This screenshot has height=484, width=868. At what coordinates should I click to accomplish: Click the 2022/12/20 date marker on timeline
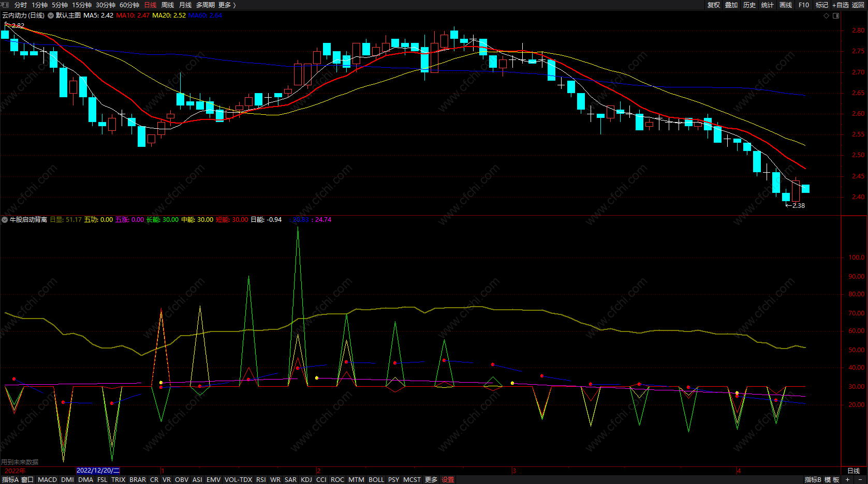click(98, 471)
